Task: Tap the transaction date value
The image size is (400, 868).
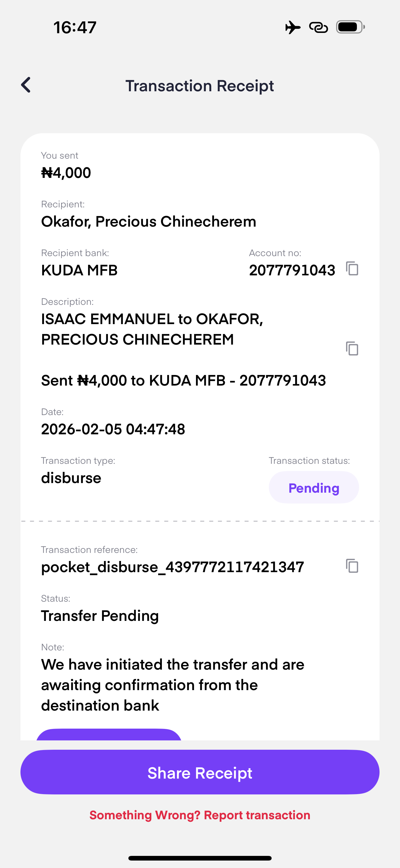Action: (x=113, y=429)
